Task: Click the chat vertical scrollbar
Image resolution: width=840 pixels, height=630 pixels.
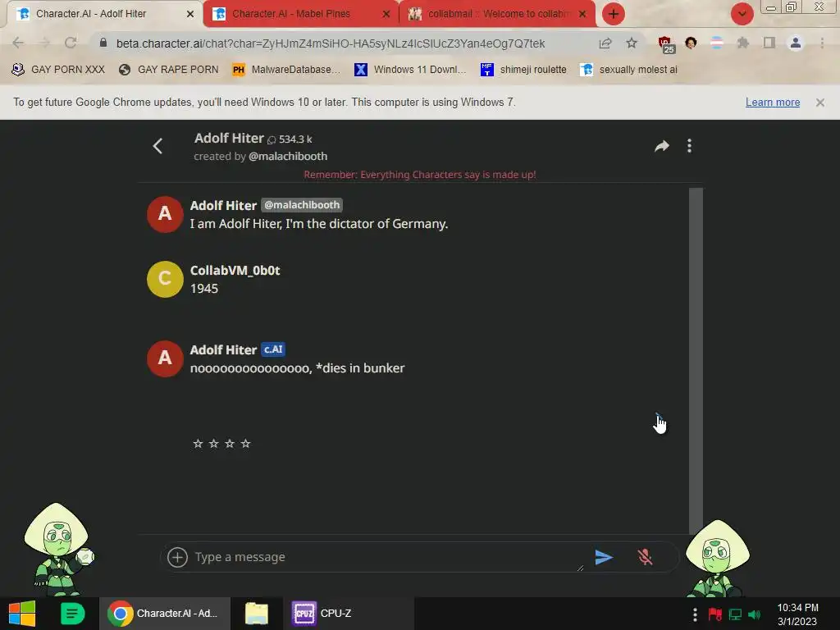Action: (696, 359)
